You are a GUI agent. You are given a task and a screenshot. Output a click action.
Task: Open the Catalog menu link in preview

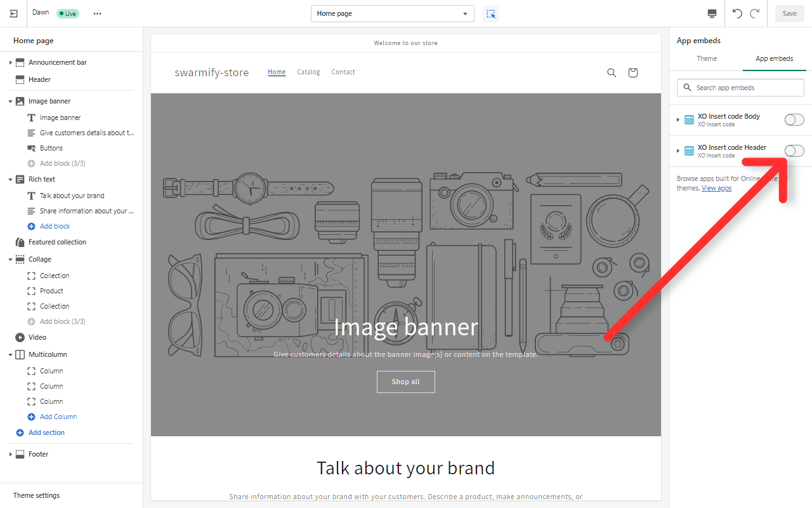click(308, 72)
